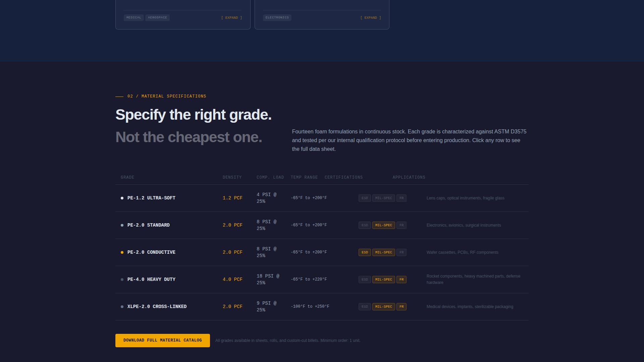
Task: Click the amber status dot beside PE-2.0 CONDUCTIVE
Action: [x=122, y=252]
